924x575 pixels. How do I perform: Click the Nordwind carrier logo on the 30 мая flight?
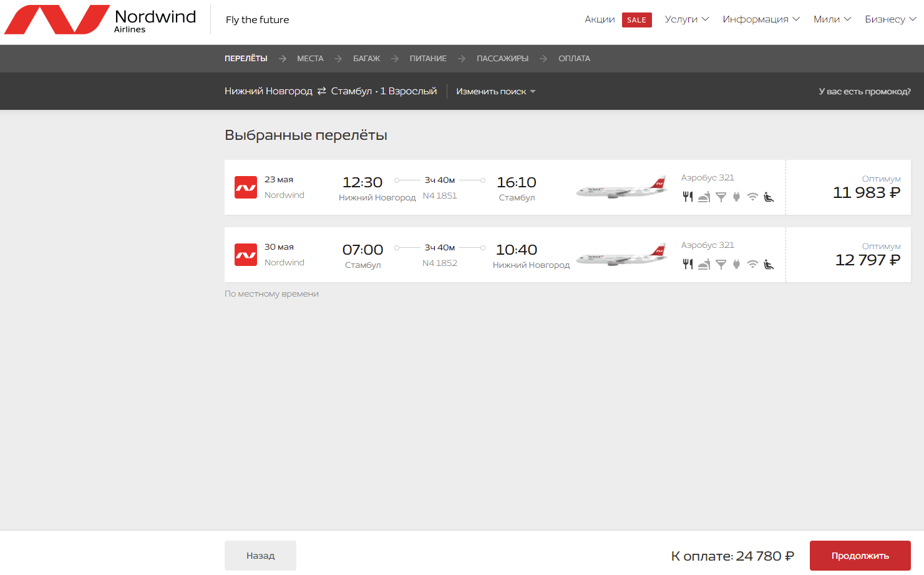tap(246, 255)
